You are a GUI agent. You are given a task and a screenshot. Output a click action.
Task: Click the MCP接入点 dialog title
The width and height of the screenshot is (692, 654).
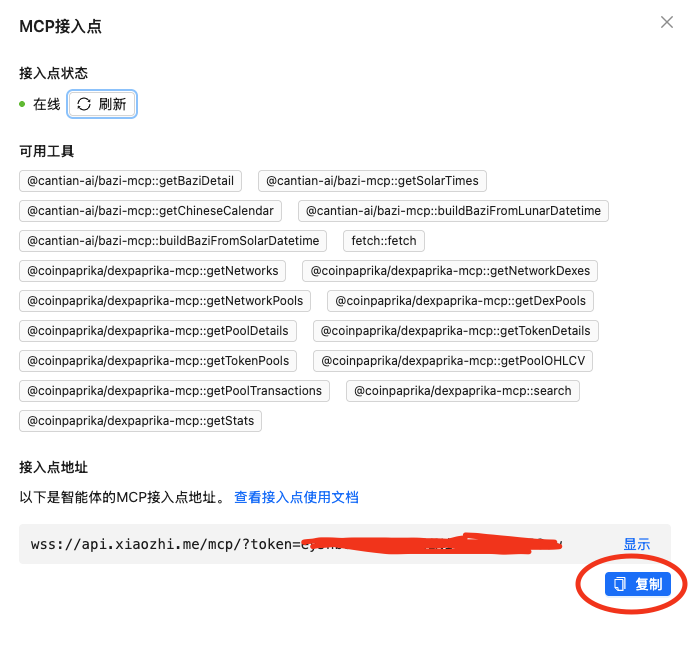pos(60,26)
